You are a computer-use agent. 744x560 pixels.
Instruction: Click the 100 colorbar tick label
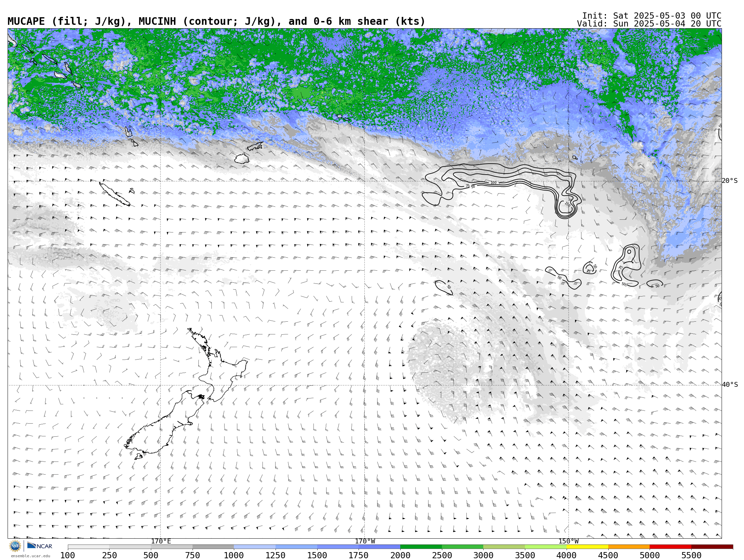[x=68, y=556]
